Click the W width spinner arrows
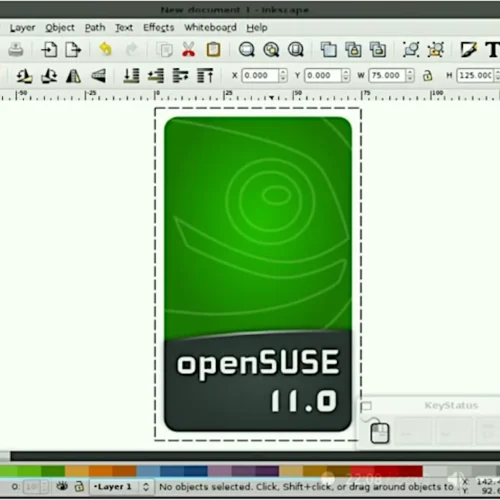Screen dimensions: 500x500 410,75
